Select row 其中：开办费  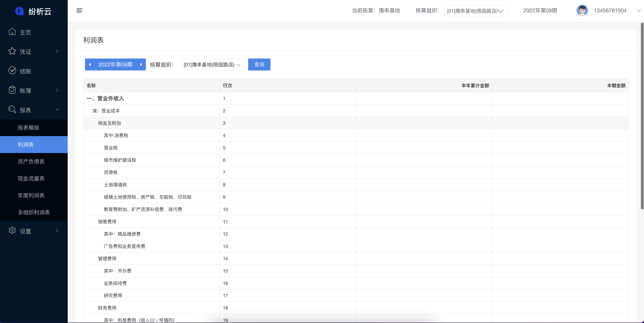coord(356,271)
